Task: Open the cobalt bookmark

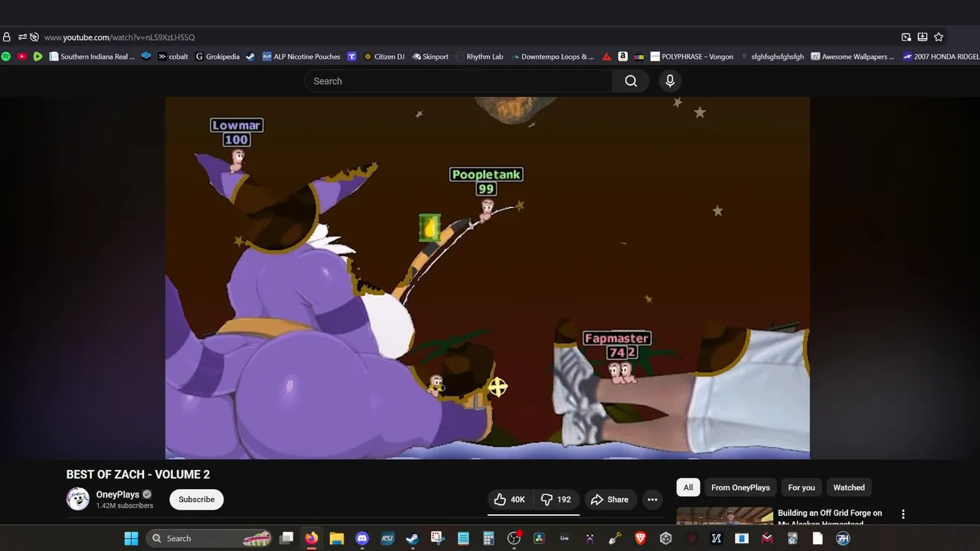Action: [x=173, y=57]
